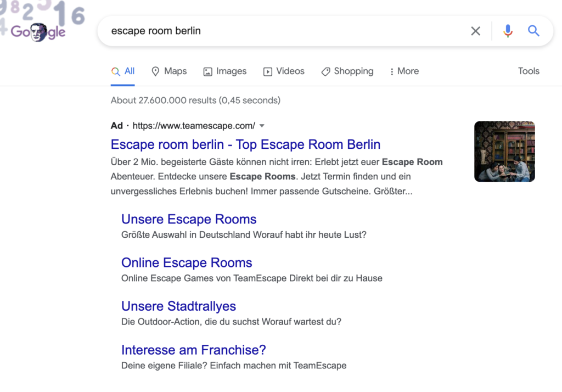Viewport: 562px width, 392px height.
Task: Open the escape room ad thumbnail image
Action: point(504,152)
